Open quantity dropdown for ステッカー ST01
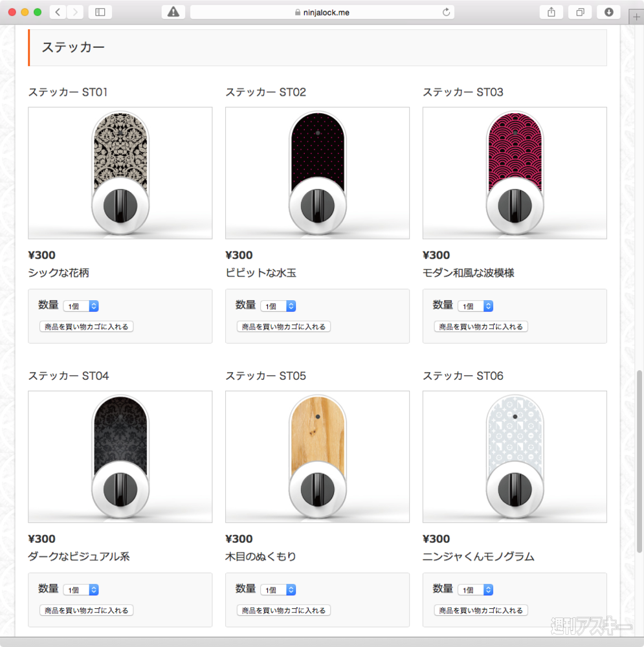This screenshot has height=647, width=644. 81,306
